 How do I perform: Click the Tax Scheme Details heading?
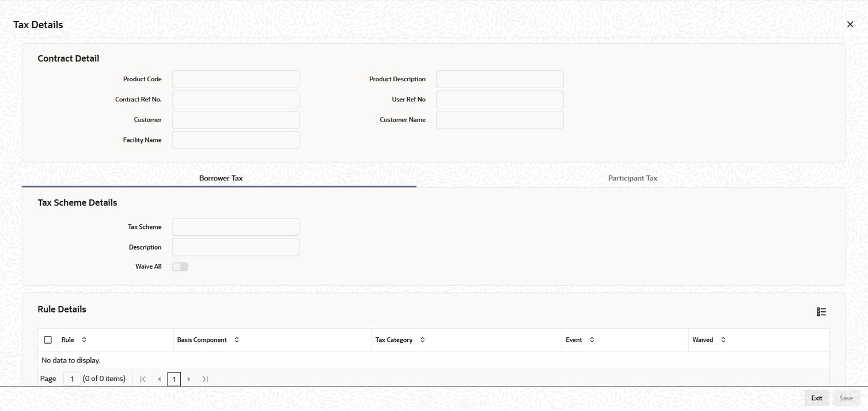(77, 203)
